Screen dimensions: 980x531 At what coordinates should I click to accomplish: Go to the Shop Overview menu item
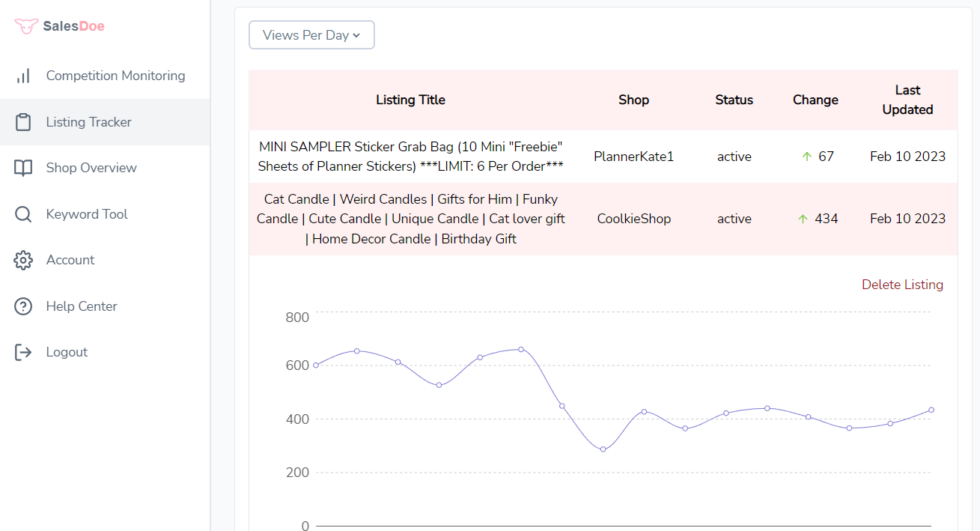point(91,168)
